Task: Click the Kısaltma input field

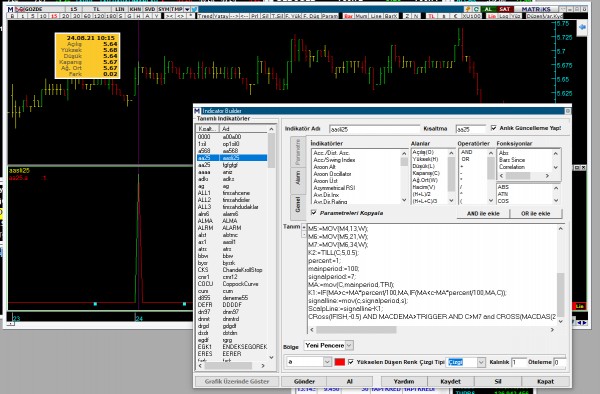Action: click(x=470, y=129)
